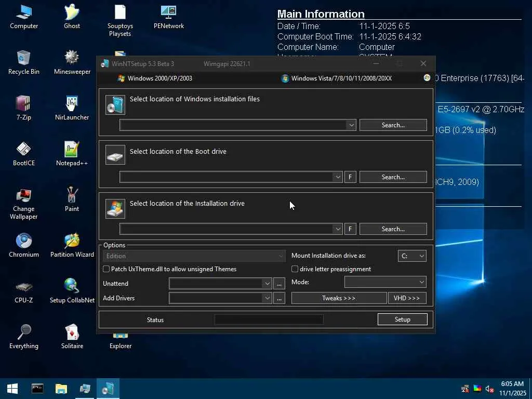Screen dimensions: 532x399
Task: Select the Change Wallpaper icon
Action: [x=24, y=204]
